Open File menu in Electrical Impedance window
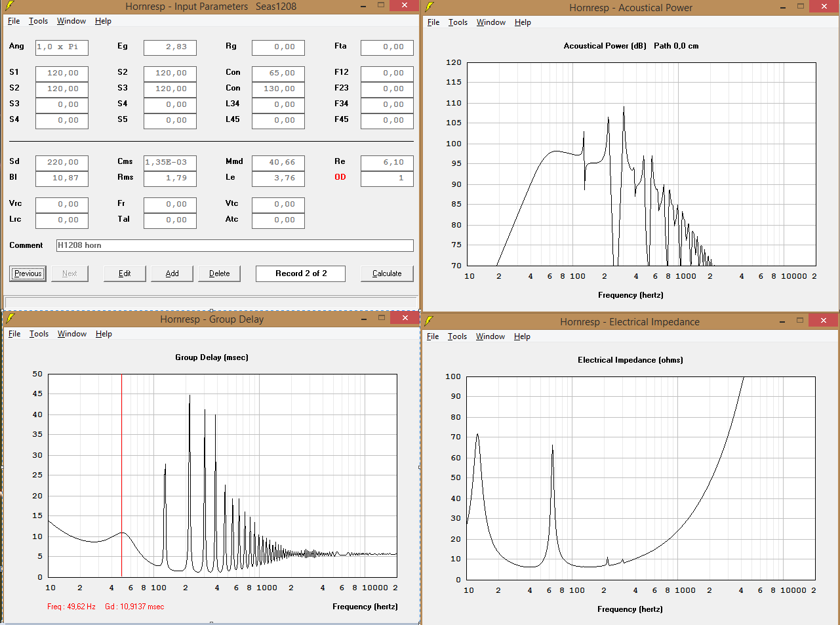The height and width of the screenshot is (625, 840). pyautogui.click(x=433, y=336)
